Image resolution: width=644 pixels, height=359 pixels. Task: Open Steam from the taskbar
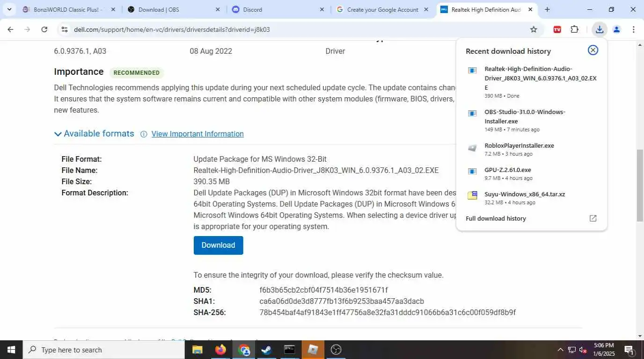(266, 350)
